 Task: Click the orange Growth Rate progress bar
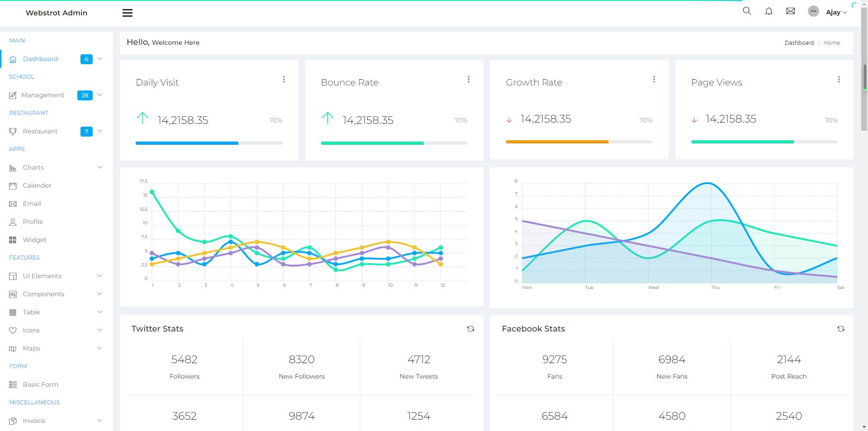tap(557, 142)
